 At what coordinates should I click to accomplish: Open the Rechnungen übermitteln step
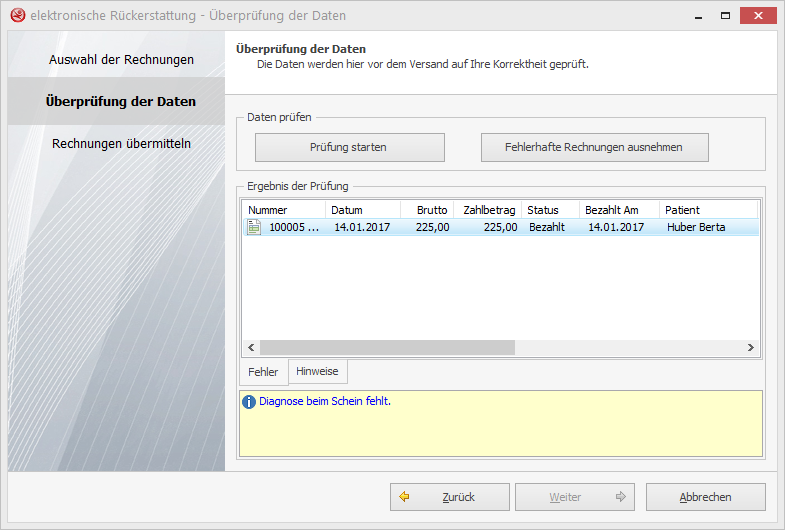click(x=121, y=143)
